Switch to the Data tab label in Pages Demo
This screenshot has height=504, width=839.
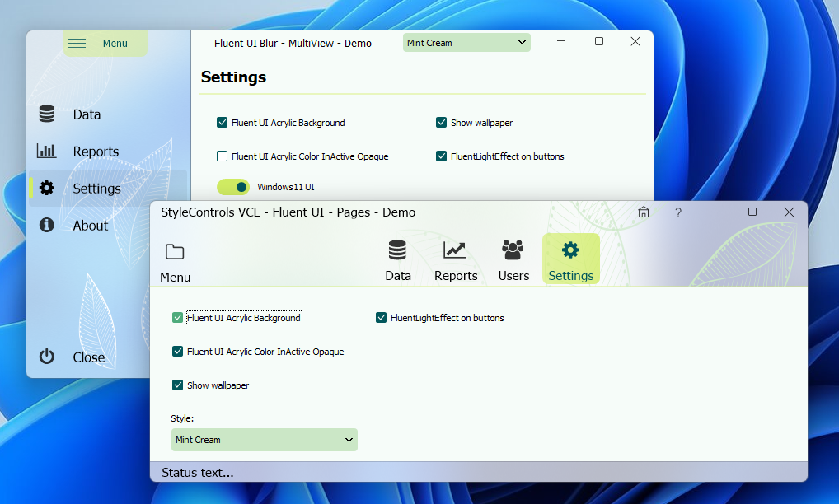tap(398, 276)
